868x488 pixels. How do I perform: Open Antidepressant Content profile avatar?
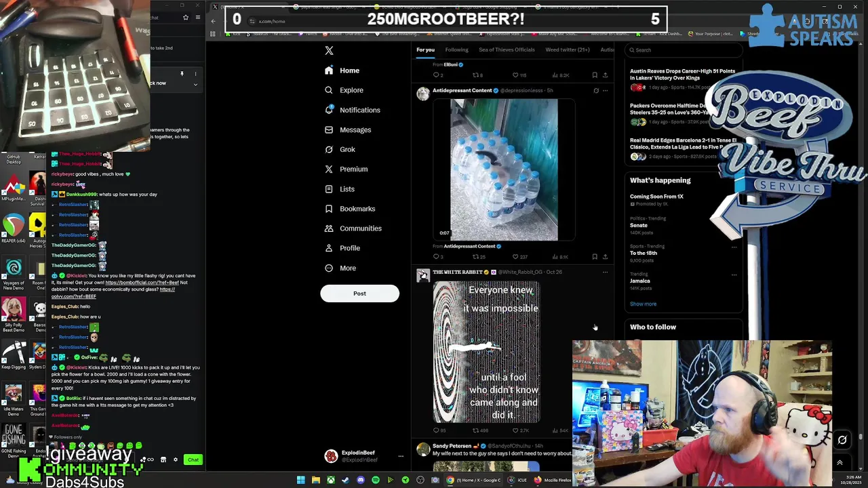click(423, 94)
